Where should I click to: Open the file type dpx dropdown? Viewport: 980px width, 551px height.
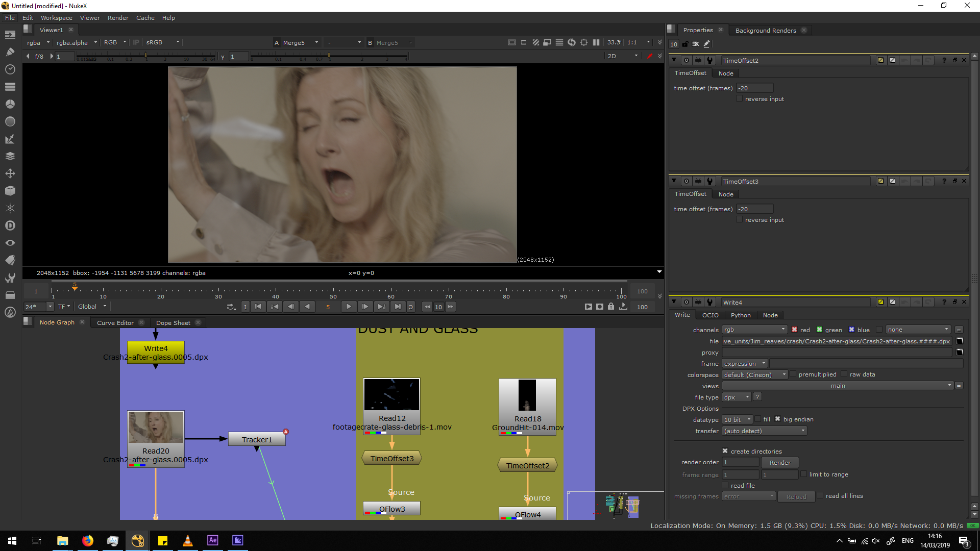tap(736, 397)
